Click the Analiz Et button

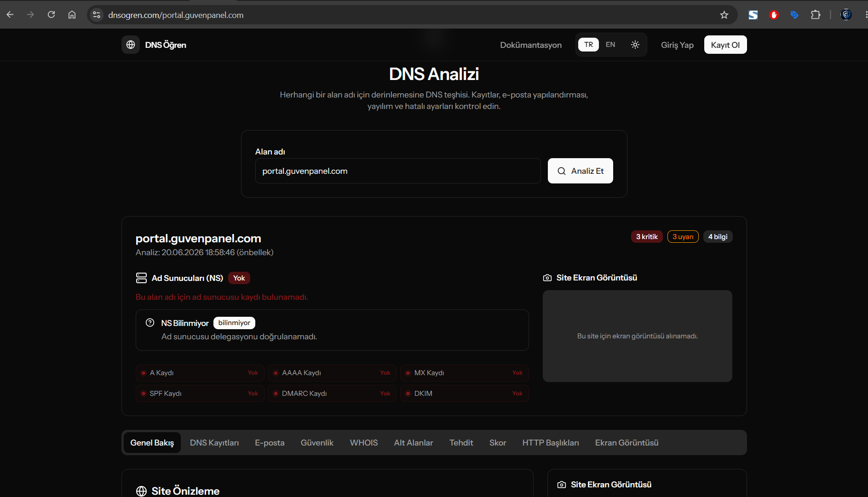tap(580, 171)
